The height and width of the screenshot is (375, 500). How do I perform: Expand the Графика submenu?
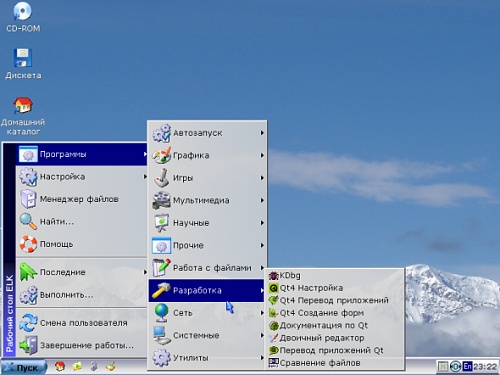coord(207,155)
